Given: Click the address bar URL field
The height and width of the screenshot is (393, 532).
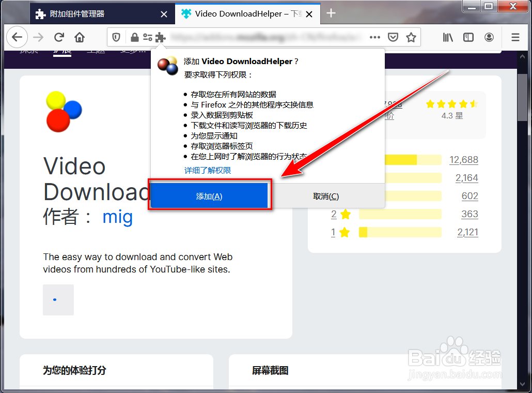Looking at the screenshot, I should (x=264, y=37).
